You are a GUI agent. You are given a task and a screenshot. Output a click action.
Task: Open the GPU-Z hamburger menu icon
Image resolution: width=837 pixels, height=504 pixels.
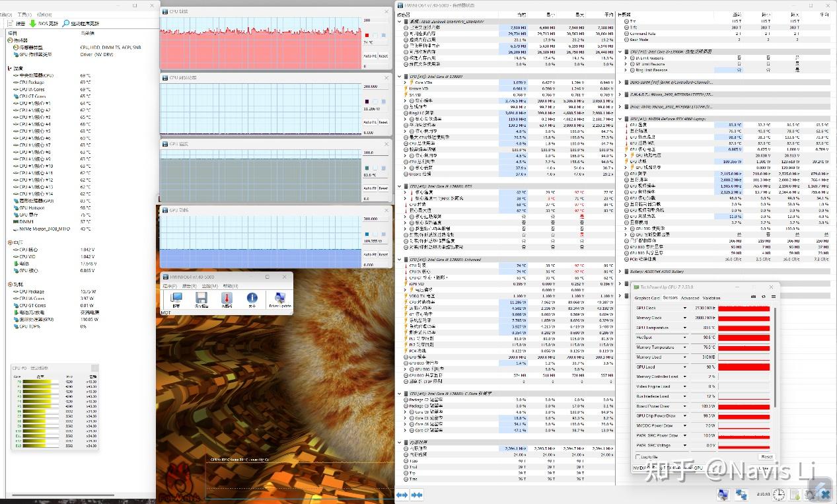[x=774, y=297]
